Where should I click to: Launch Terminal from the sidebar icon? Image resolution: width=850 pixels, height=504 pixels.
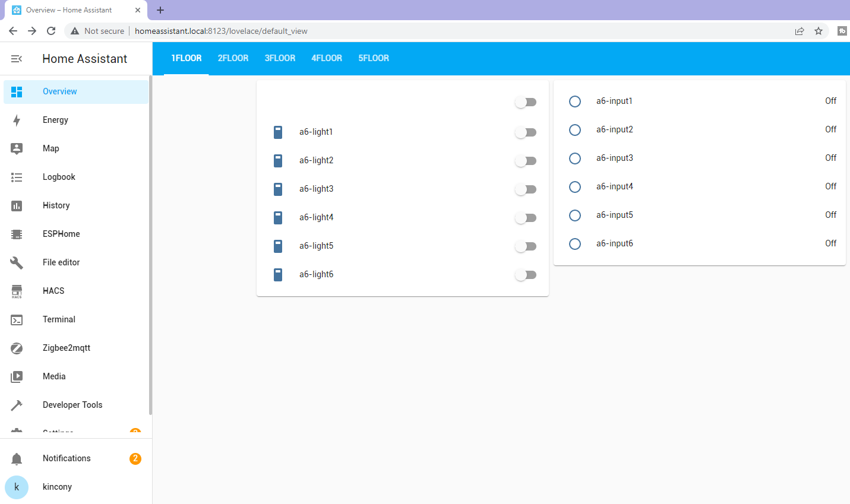coord(17,319)
